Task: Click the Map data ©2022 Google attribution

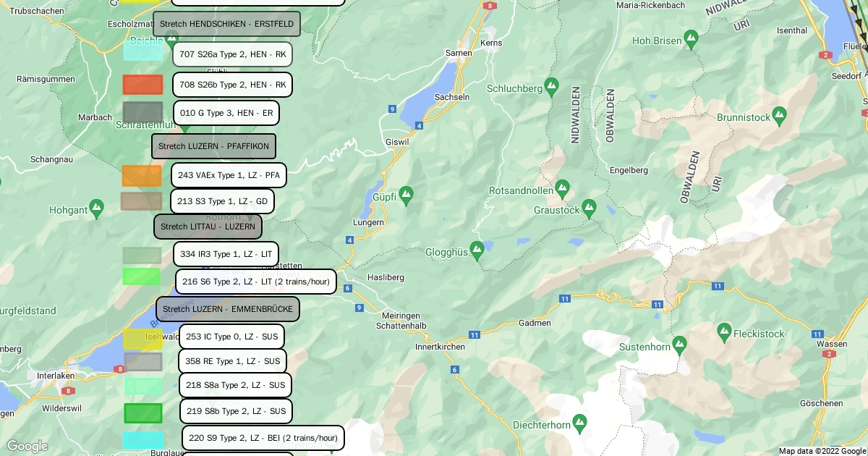Action: pos(822,451)
